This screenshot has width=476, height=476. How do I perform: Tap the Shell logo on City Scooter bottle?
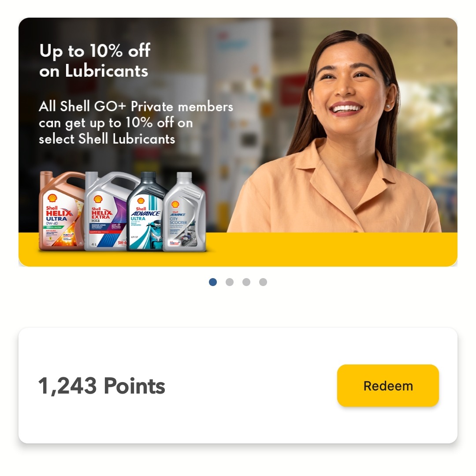[x=175, y=205]
